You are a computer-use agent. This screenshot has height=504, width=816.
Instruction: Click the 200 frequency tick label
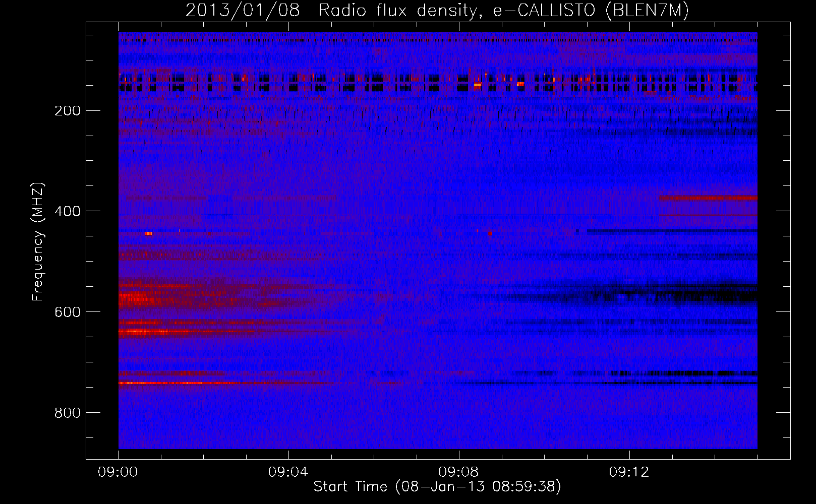click(x=68, y=110)
